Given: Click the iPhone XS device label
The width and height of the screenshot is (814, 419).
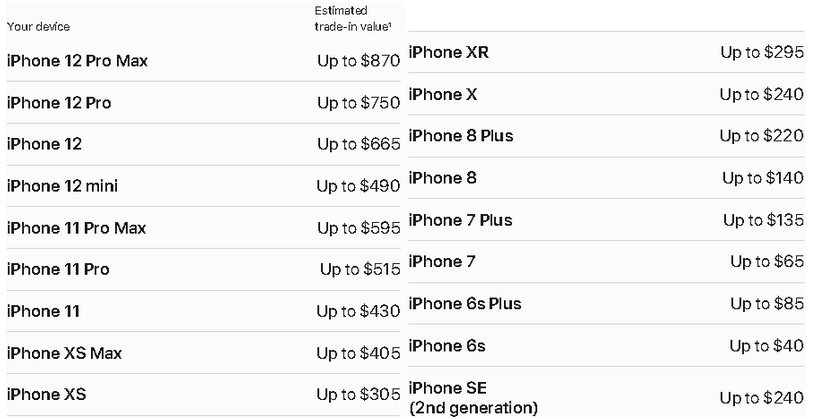Looking at the screenshot, I should [46, 395].
